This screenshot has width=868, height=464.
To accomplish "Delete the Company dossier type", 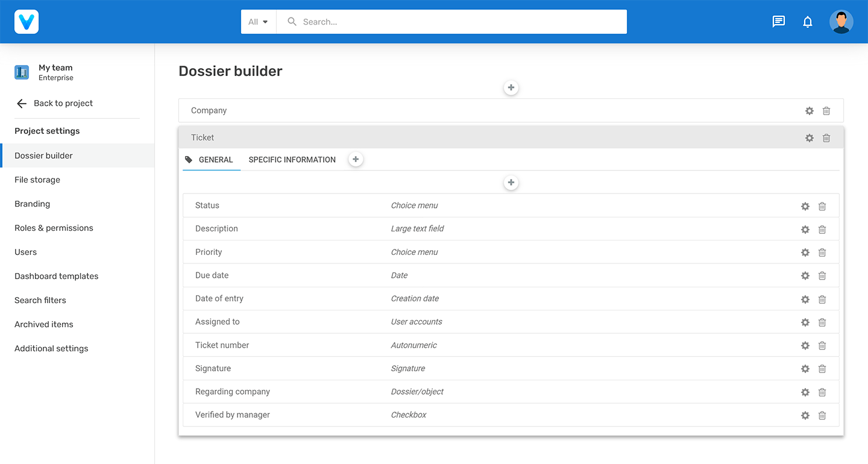I will click(x=826, y=110).
